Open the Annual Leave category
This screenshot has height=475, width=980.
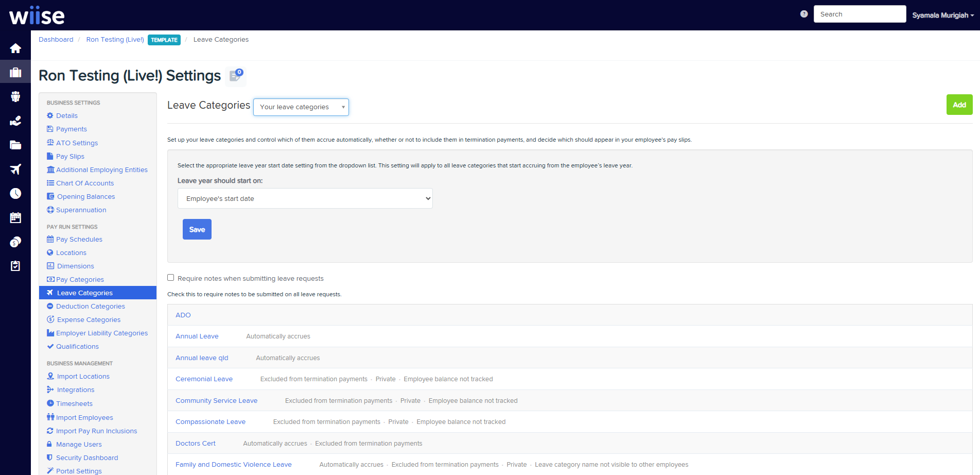coord(197,336)
